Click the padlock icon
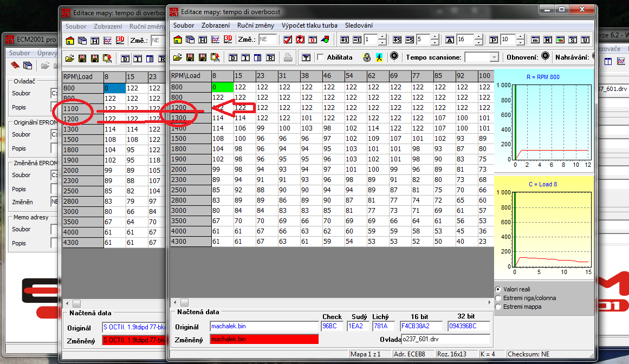The height and width of the screenshot is (364, 629). tap(367, 57)
